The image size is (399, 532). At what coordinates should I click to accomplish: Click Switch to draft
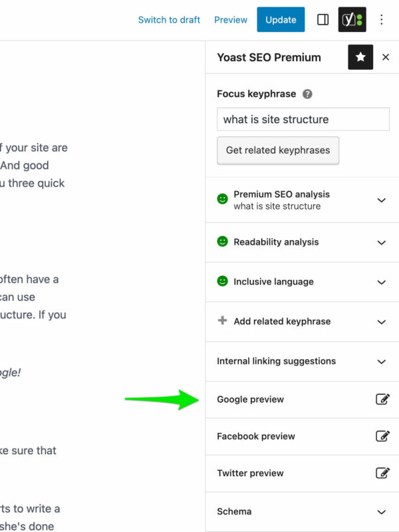(x=168, y=19)
